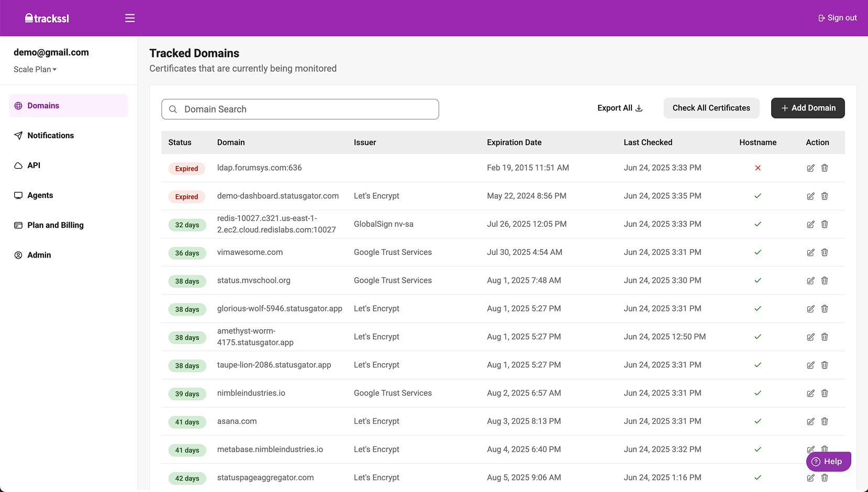
Task: Edit amethyst-worm-4175.statusgator.app domain
Action: pyautogui.click(x=810, y=337)
